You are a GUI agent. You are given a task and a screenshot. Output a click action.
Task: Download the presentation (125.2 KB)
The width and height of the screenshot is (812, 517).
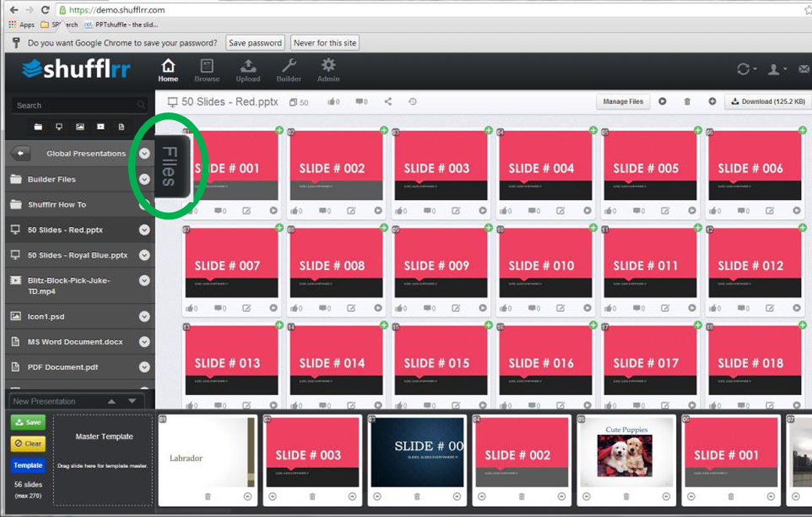pos(768,102)
